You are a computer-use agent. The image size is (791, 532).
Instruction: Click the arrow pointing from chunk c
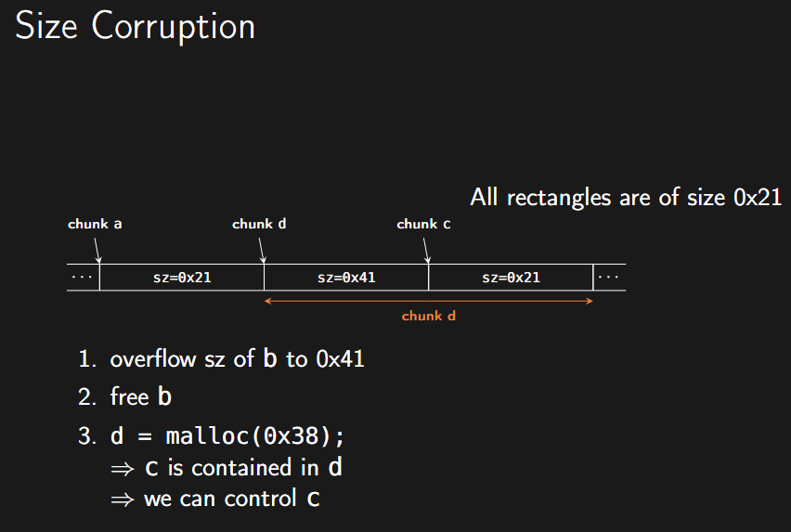pyautogui.click(x=426, y=250)
